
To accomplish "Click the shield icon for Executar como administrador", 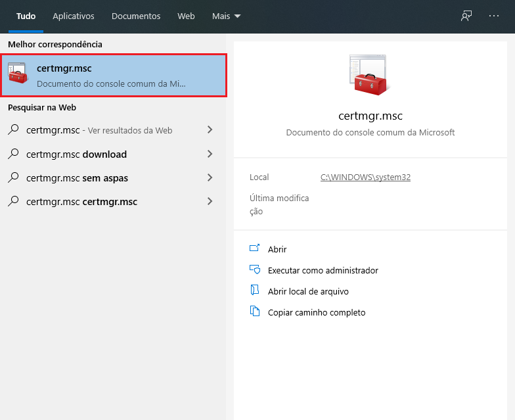I will [255, 270].
